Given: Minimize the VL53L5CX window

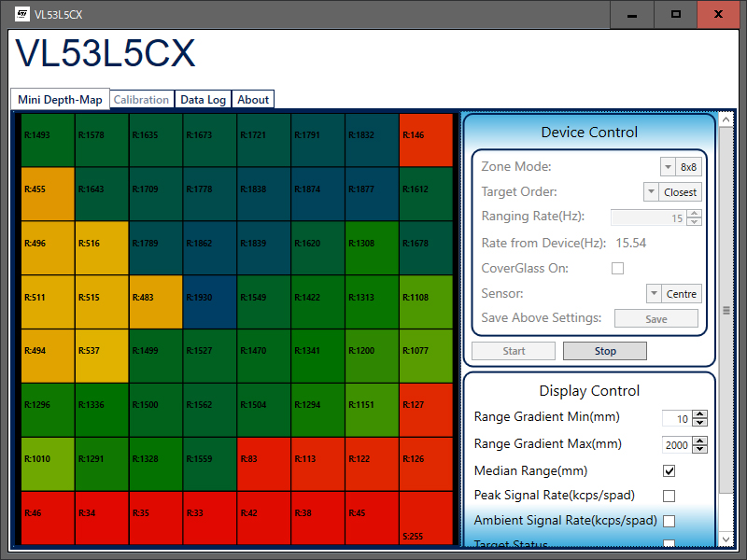Looking at the screenshot, I should click(632, 15).
